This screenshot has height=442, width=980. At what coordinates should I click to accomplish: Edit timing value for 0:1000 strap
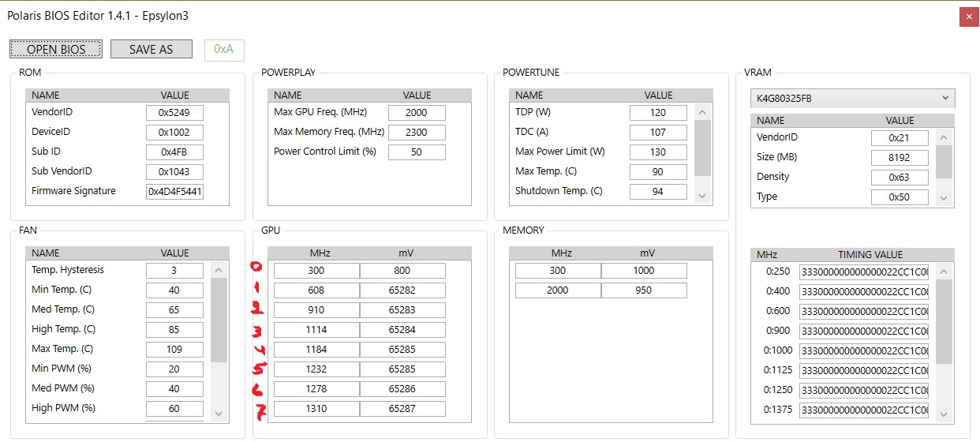pyautogui.click(x=864, y=350)
